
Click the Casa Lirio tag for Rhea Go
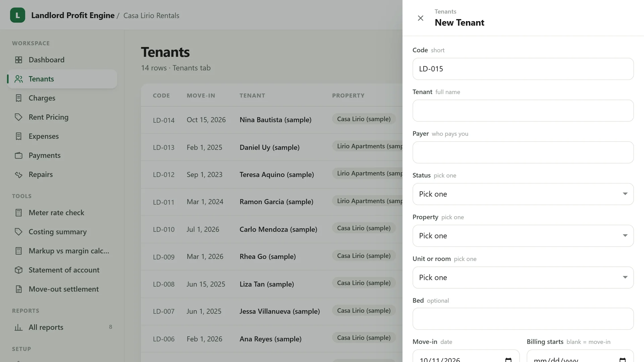pos(364,256)
